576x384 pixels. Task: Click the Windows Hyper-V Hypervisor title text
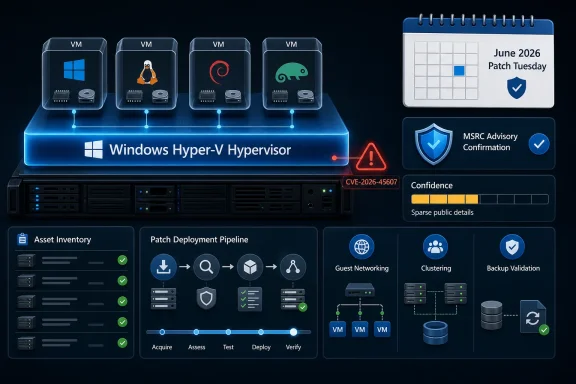pyautogui.click(x=200, y=150)
